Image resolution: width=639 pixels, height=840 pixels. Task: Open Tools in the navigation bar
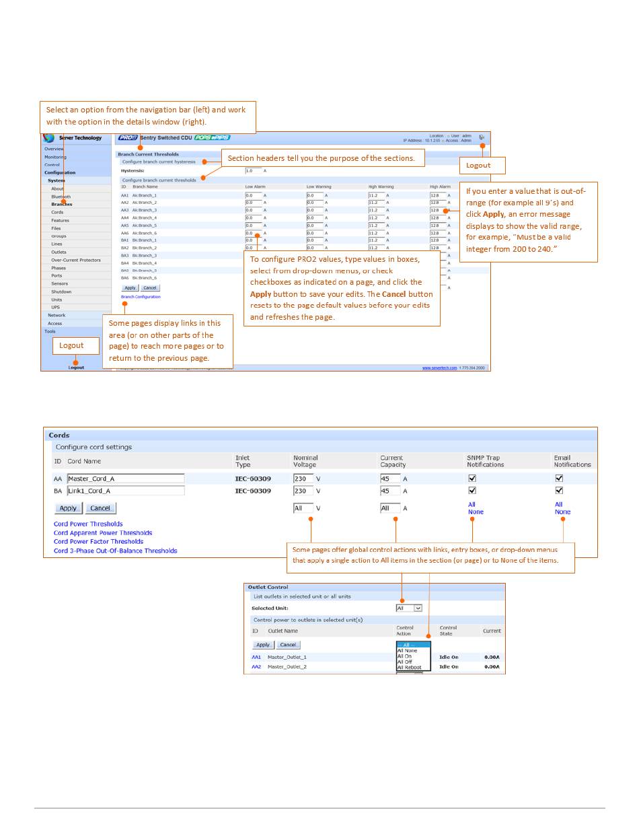click(50, 331)
